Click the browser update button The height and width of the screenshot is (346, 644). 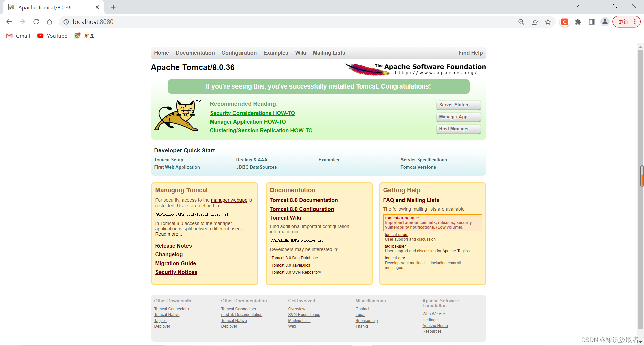pos(626,22)
